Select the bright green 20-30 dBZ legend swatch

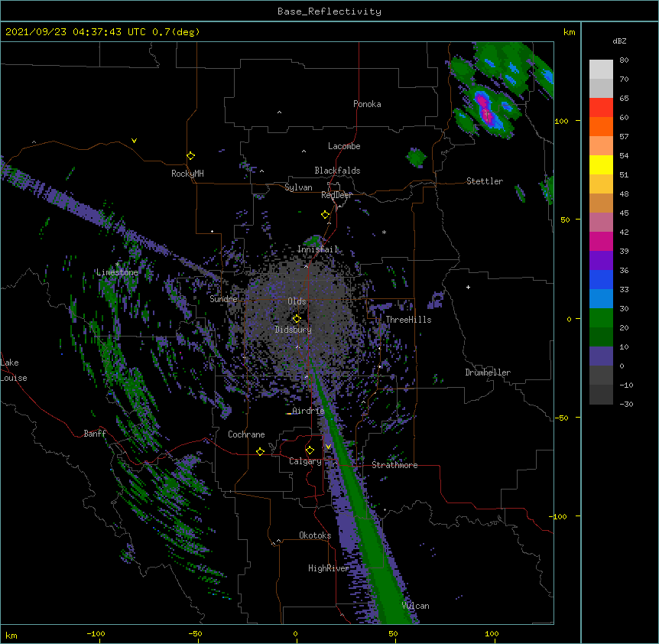coord(601,318)
